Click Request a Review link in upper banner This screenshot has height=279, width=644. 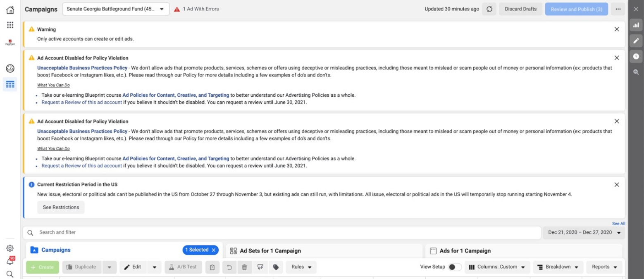(82, 103)
